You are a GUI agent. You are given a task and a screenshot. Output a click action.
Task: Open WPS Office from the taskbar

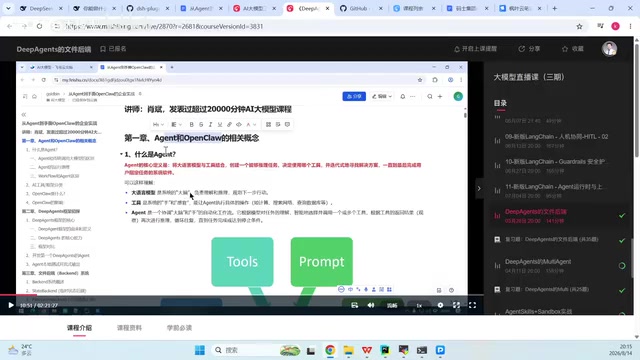pyautogui.click(x=367, y=350)
